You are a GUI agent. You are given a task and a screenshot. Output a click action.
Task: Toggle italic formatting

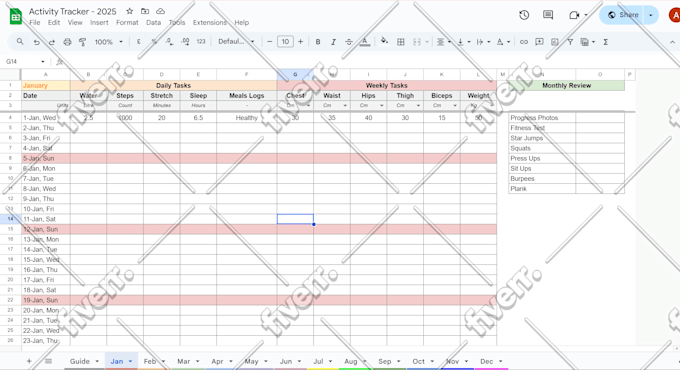(333, 42)
